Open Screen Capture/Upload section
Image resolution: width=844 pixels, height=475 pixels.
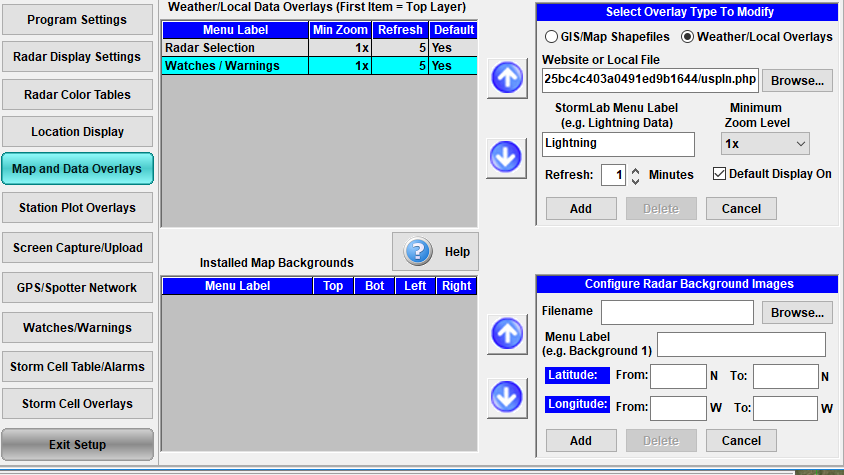78,248
